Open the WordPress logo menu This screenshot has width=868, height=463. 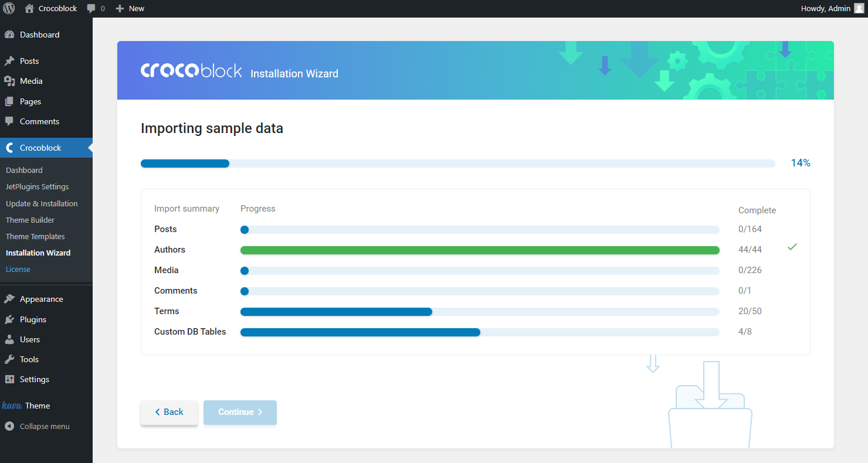(x=9, y=8)
